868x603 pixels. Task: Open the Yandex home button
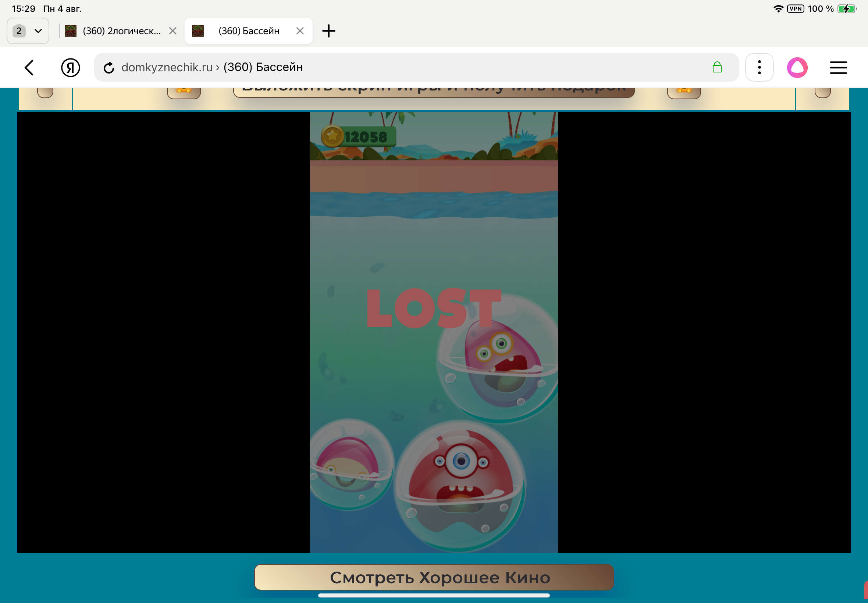point(70,68)
